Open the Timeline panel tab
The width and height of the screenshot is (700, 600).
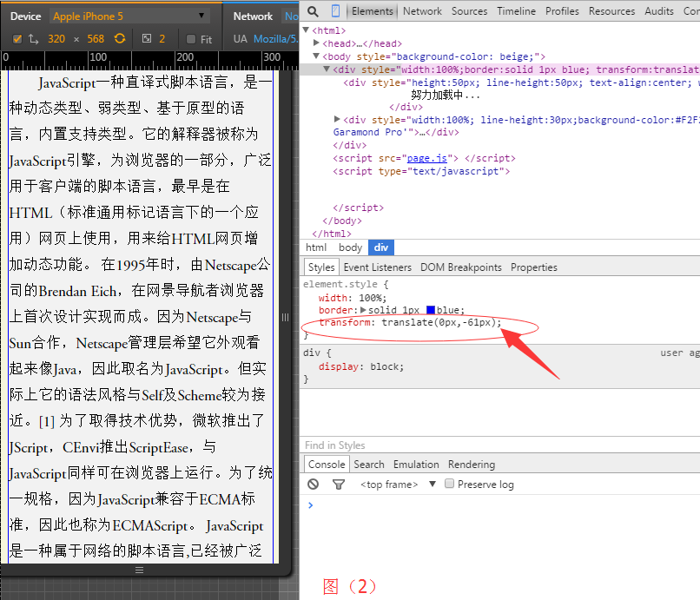tap(517, 11)
